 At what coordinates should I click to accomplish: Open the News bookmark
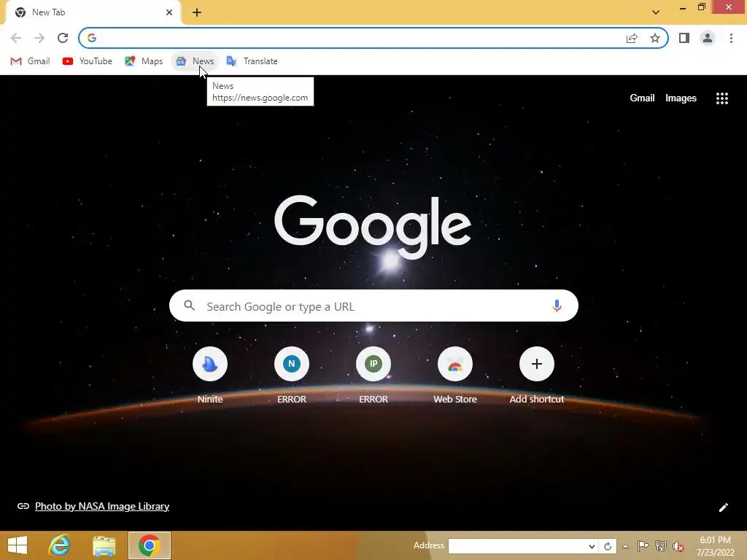tap(195, 61)
